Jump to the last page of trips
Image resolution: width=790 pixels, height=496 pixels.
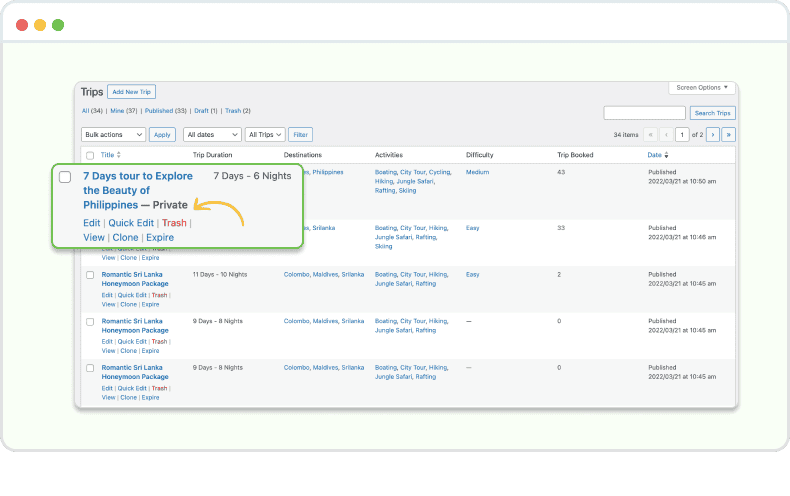(x=729, y=134)
